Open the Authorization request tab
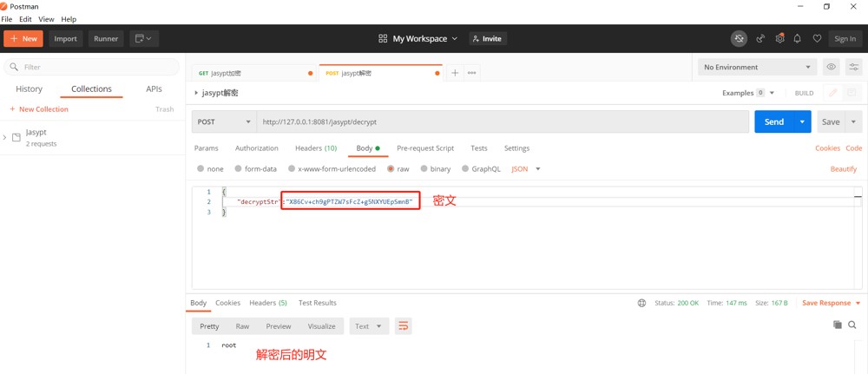 (x=256, y=148)
